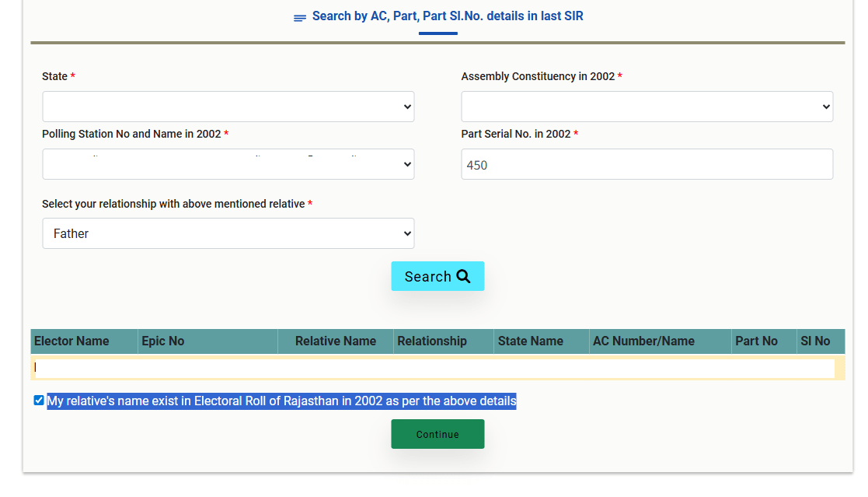The width and height of the screenshot is (868, 497).
Task: Click the State Name column header
Action: click(x=531, y=341)
